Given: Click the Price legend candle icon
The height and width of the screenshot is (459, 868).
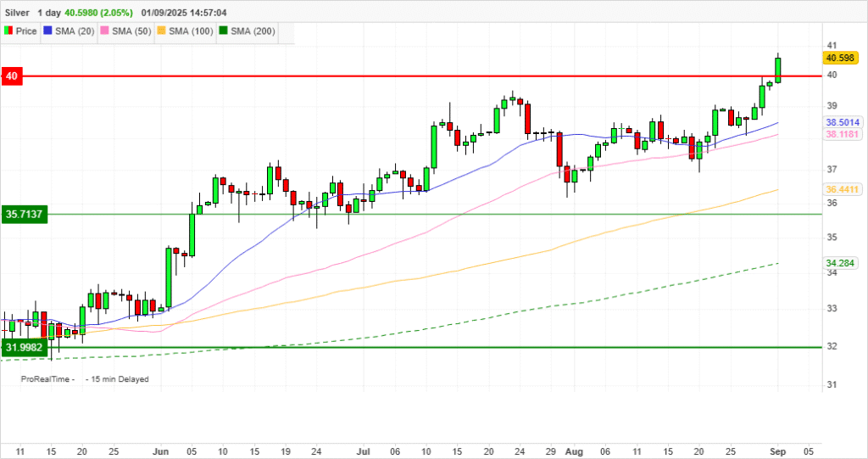Looking at the screenshot, I should pyautogui.click(x=9, y=31).
